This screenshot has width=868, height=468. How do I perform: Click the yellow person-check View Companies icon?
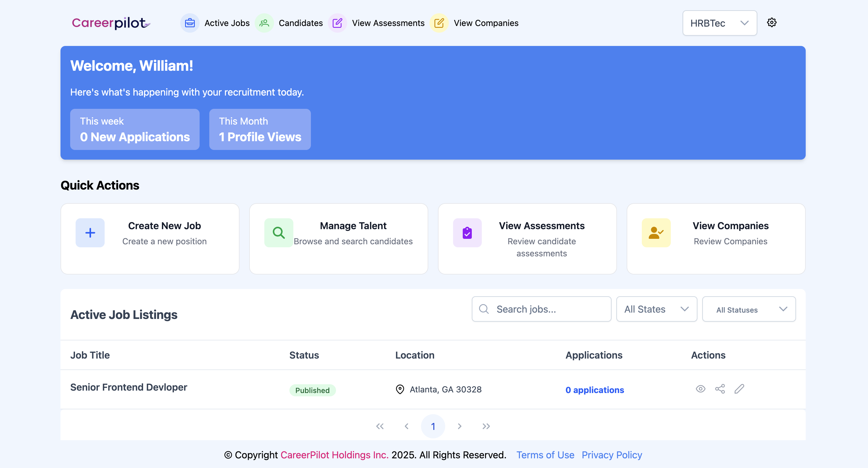click(656, 233)
